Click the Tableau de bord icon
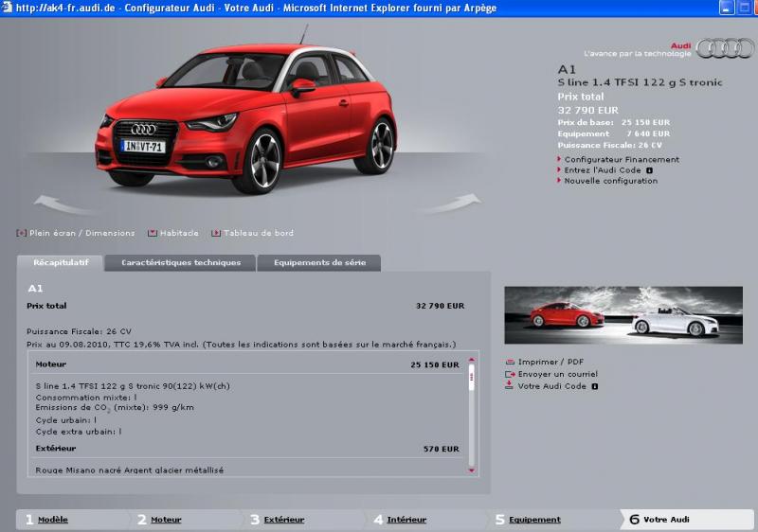 [x=216, y=233]
